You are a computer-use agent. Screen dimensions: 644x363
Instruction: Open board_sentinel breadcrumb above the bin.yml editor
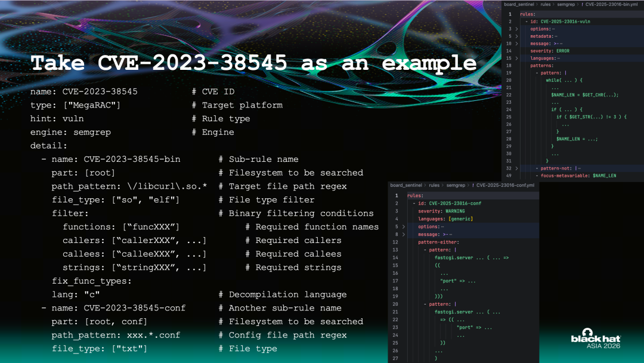coord(519,4)
